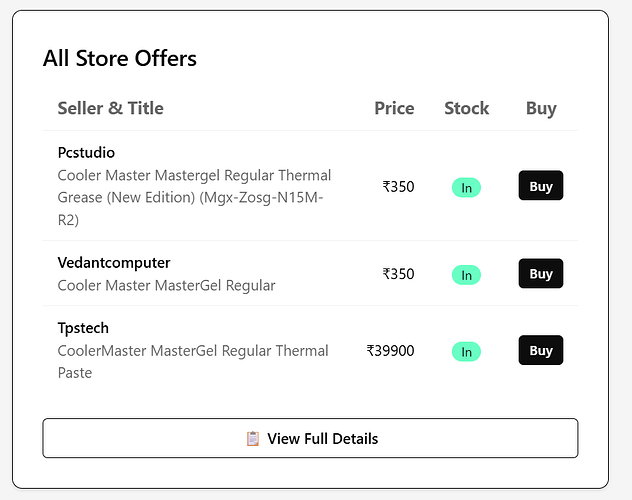632x500 pixels.
Task: Select the Vedantcomputer seller name
Action: 114,263
